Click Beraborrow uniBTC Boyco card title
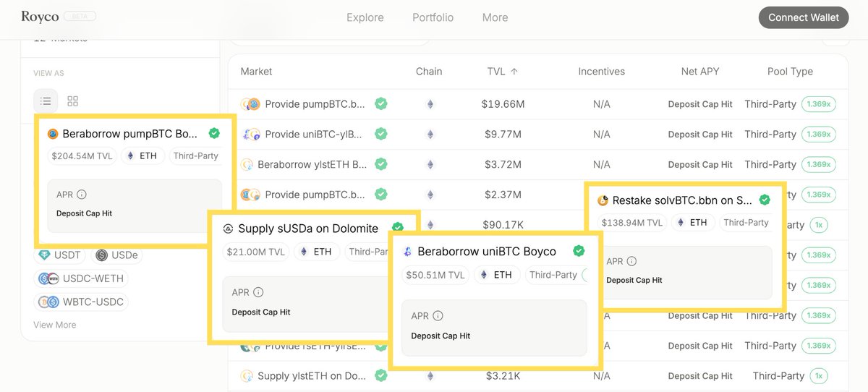 (x=487, y=252)
